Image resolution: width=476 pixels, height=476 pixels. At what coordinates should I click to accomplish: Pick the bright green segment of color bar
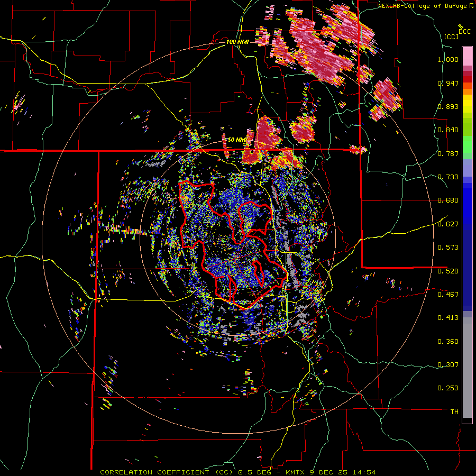click(x=467, y=144)
